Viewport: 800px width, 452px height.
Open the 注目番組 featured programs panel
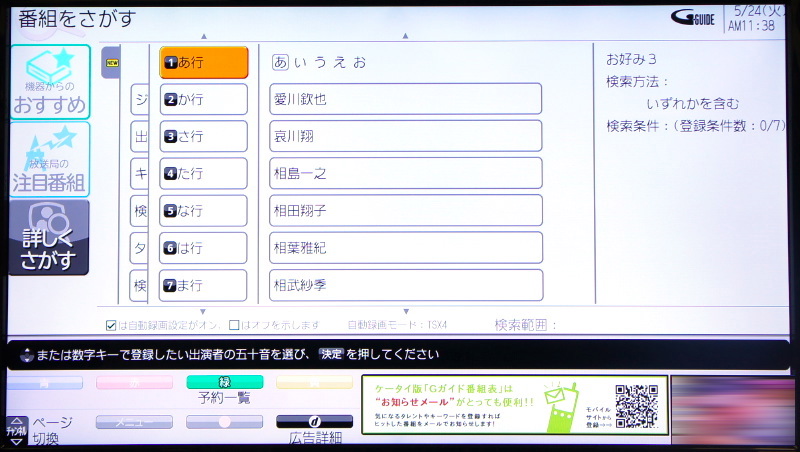(x=50, y=160)
